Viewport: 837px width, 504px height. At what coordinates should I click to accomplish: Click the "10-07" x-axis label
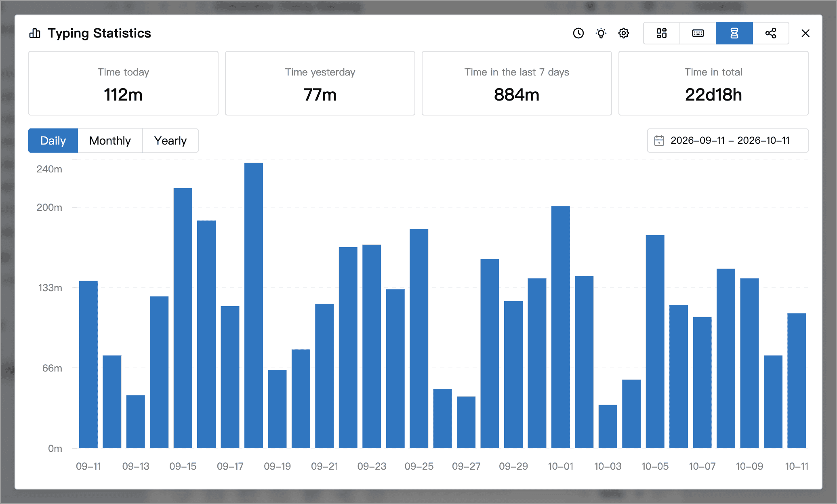[702, 466]
